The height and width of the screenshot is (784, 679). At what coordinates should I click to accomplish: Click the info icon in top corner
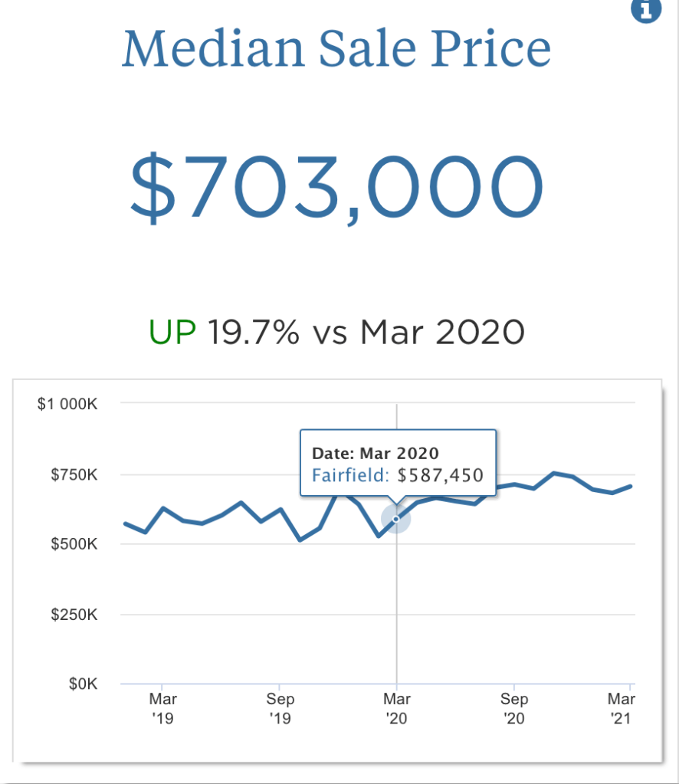pos(645,10)
